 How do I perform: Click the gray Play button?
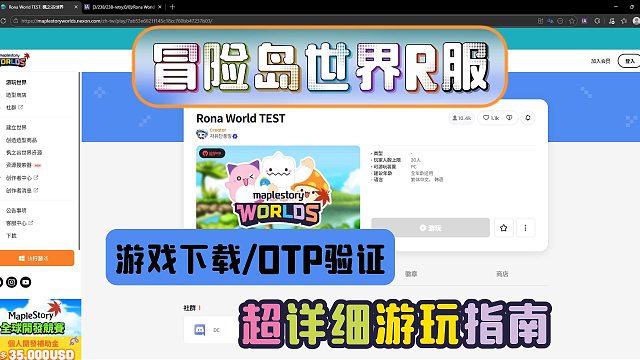pyautogui.click(x=430, y=228)
